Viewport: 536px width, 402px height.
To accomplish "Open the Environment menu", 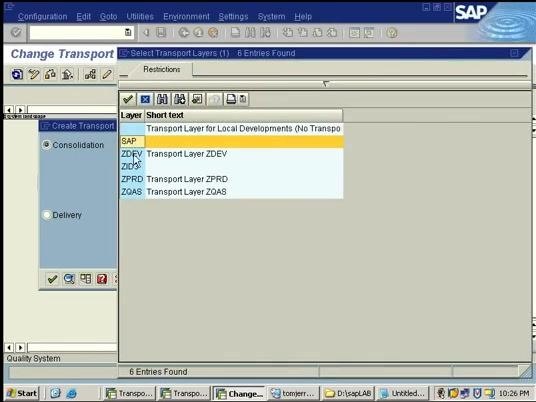I will click(186, 16).
